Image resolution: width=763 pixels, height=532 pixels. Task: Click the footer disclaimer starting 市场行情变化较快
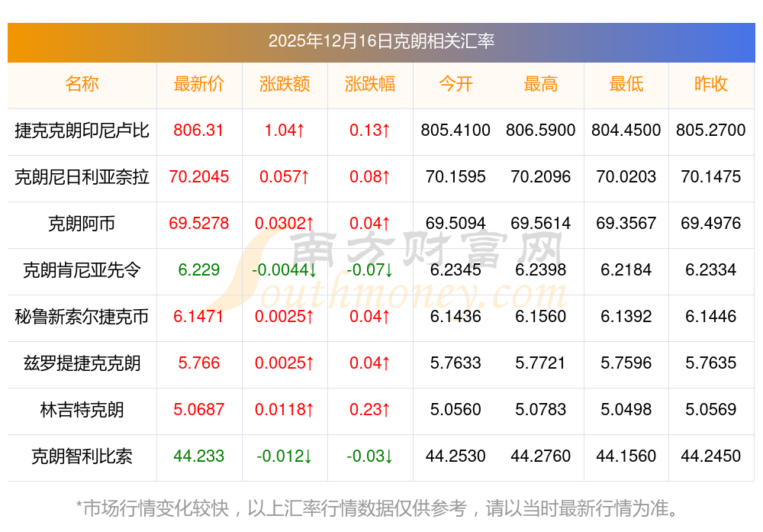coord(378,508)
